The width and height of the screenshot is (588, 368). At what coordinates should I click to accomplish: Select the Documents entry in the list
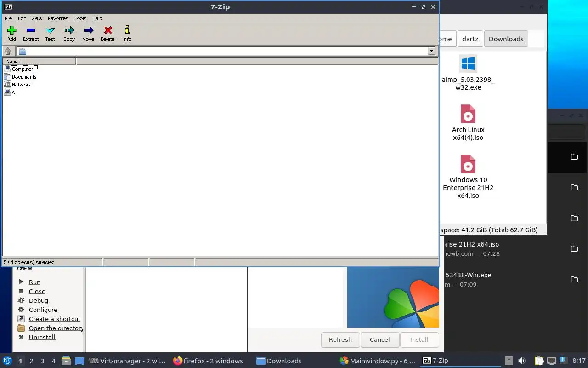pyautogui.click(x=24, y=77)
